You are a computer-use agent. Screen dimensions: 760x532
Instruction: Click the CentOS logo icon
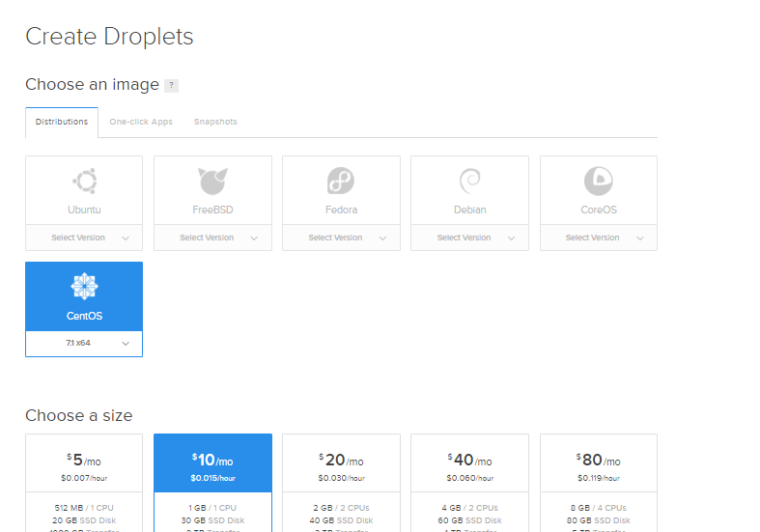[84, 287]
